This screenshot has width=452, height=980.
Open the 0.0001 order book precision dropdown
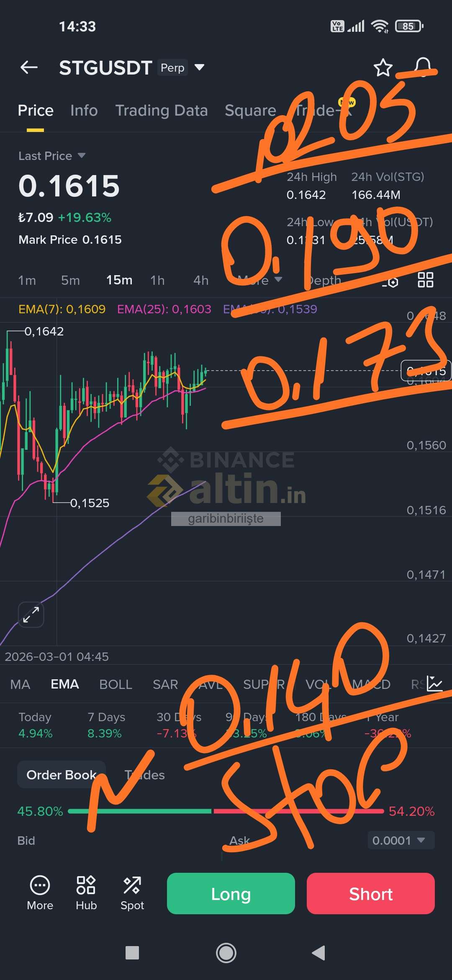[x=401, y=840]
